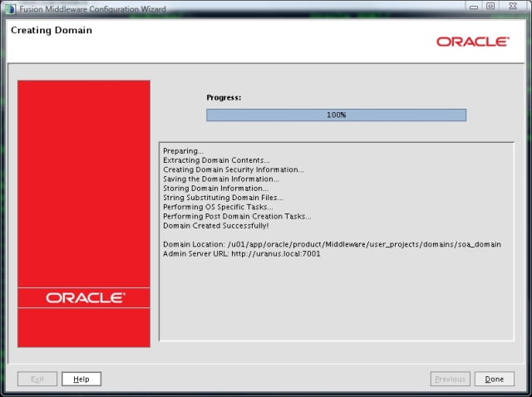This screenshot has height=397, width=532.
Task: Close the Configuration Wizard window
Action: coord(513,6)
